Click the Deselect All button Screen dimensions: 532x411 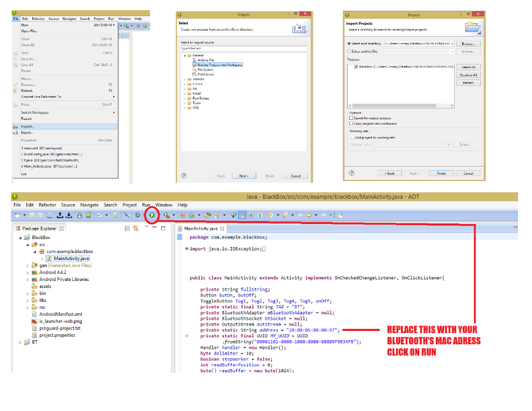click(468, 75)
